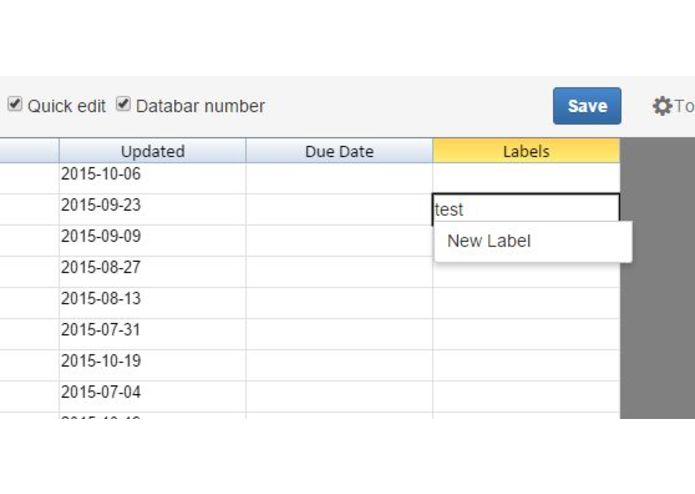Click the Labels cell in 2015-07-31 row
Viewport: 695px width, 494px height.
point(526,334)
